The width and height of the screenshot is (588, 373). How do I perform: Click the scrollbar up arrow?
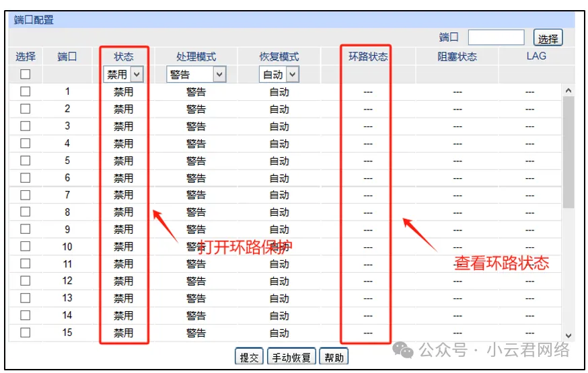tap(568, 91)
